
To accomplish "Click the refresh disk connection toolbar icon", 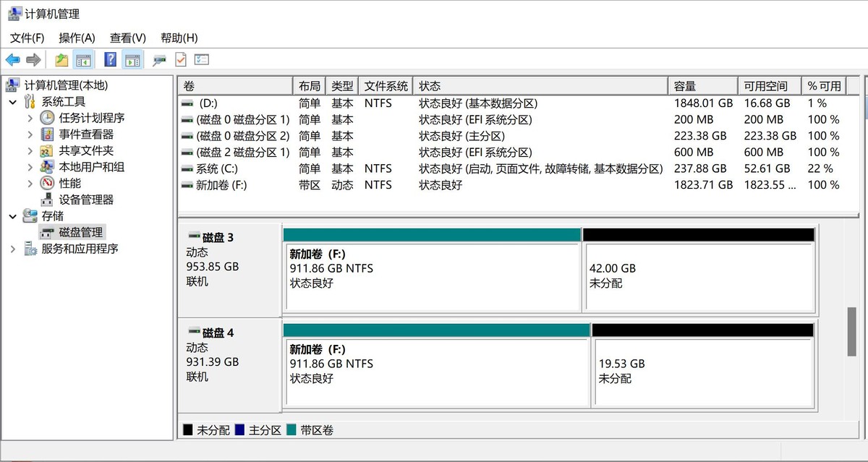I will (159, 60).
